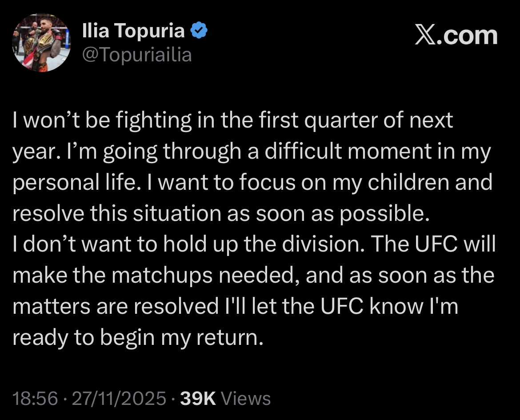Click the blue verified checkmark badge
520x420 pixels.
coord(199,30)
